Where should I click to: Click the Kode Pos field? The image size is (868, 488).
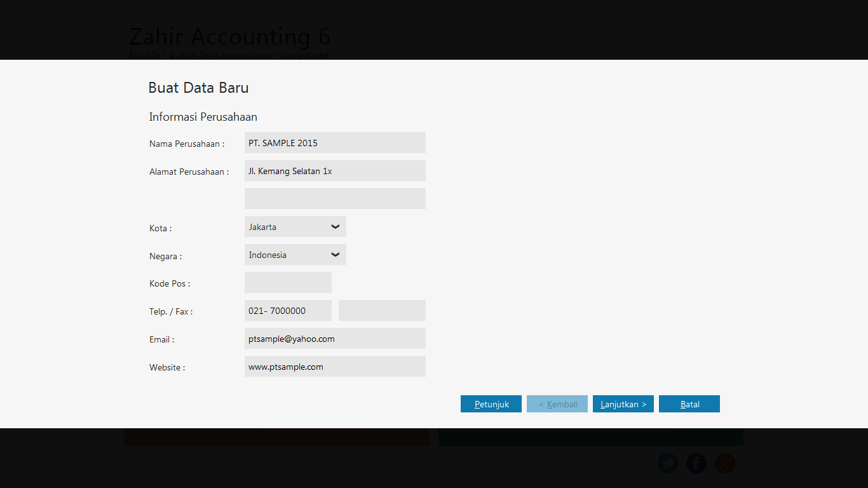(x=288, y=283)
